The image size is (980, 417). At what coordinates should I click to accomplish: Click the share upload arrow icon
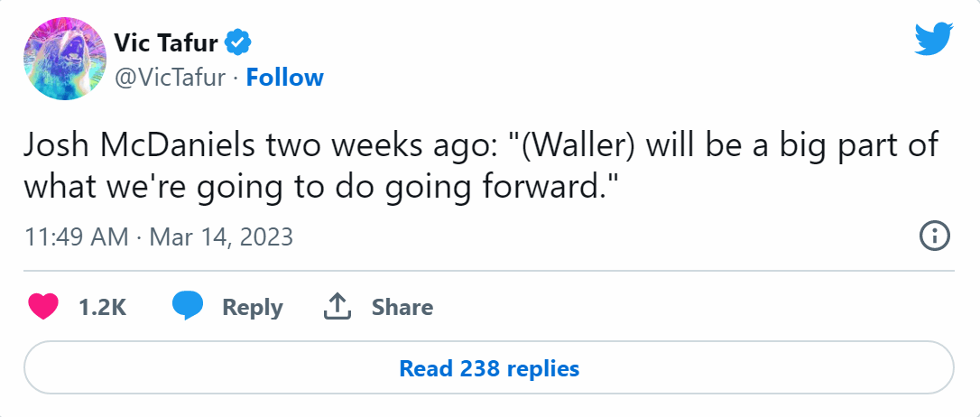coord(336,307)
